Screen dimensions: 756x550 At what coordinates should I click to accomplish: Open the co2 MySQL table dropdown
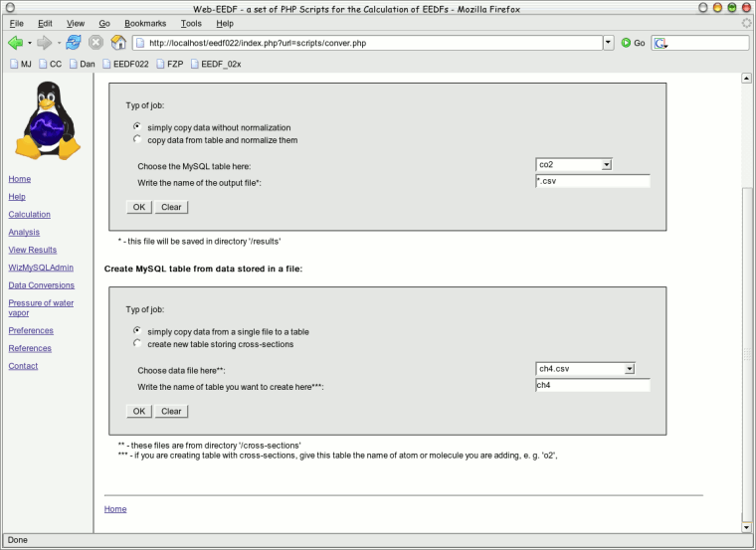[606, 164]
